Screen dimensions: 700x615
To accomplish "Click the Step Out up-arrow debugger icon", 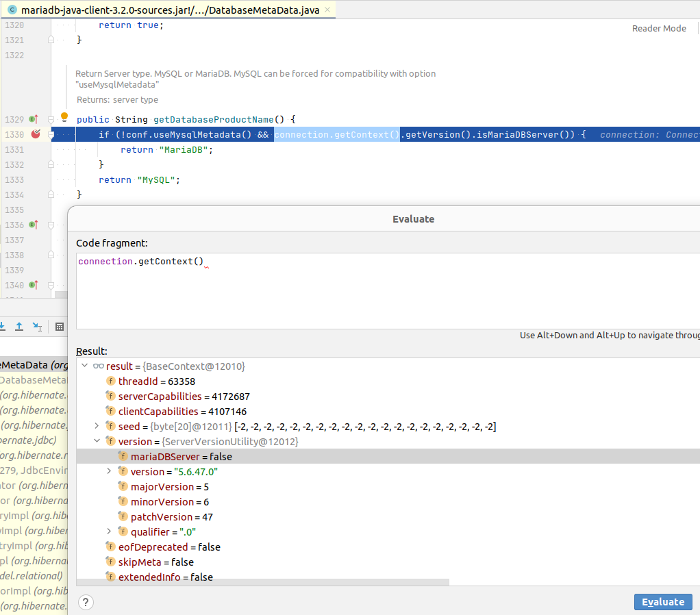I will tap(19, 327).
